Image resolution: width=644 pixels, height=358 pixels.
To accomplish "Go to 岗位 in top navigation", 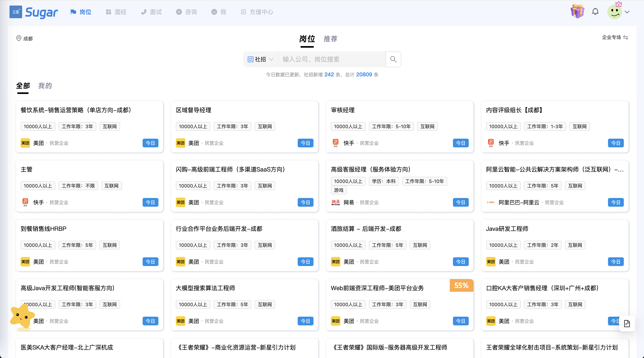I will [x=81, y=12].
